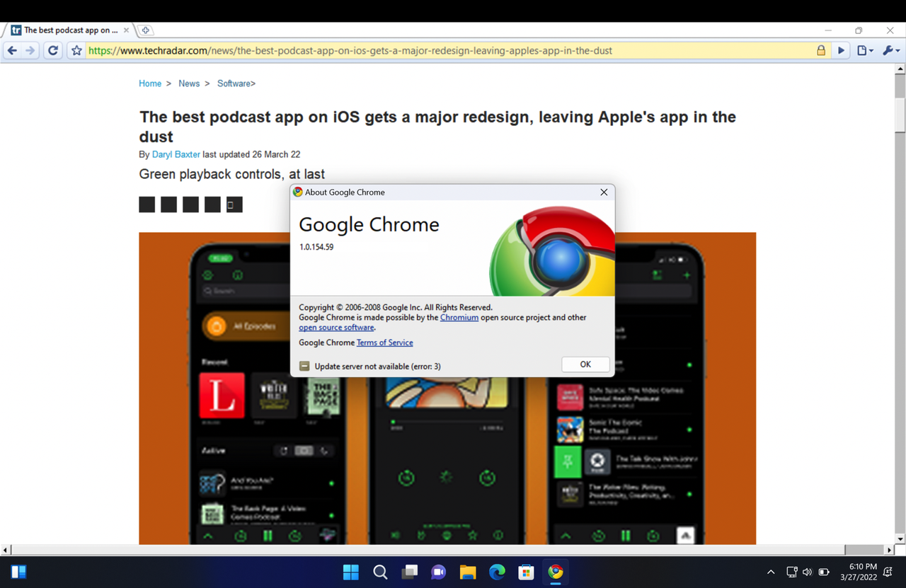Screen dimensions: 906x588
Task: Click the horizontal scrollbar left arrow
Action: coord(6,550)
